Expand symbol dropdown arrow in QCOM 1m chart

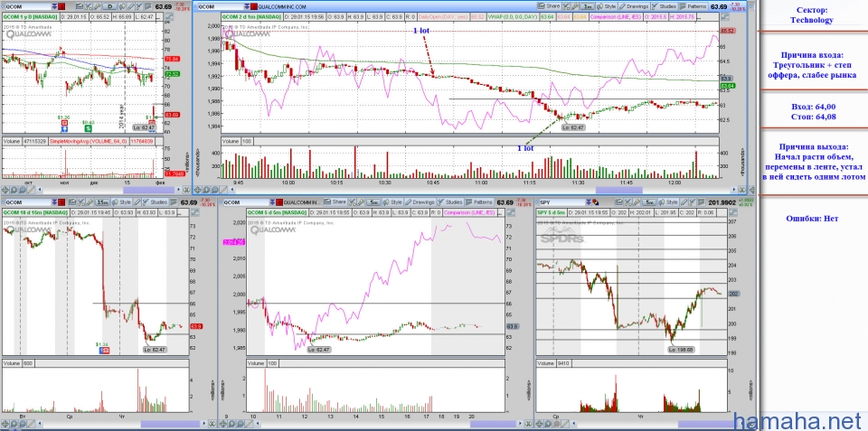coord(246,6)
